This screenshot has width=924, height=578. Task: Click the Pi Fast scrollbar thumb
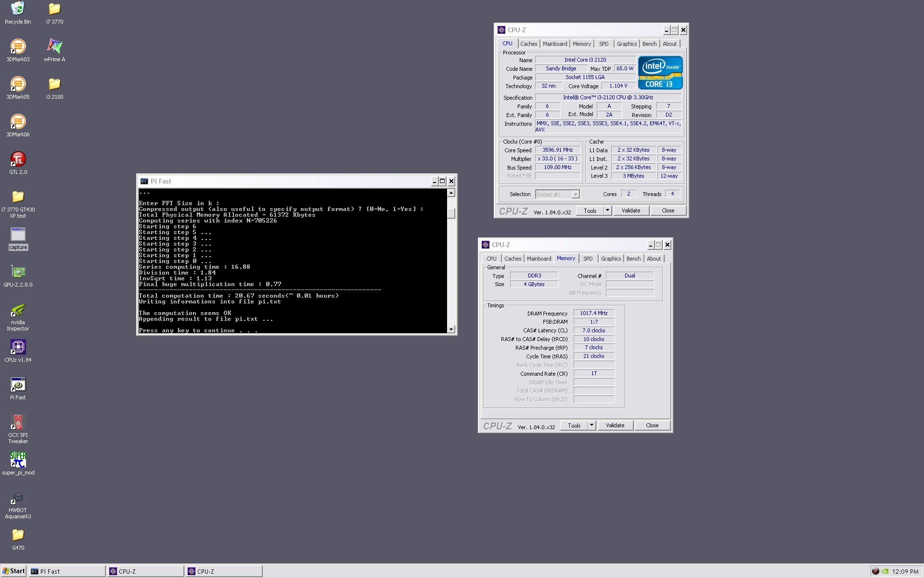451,213
